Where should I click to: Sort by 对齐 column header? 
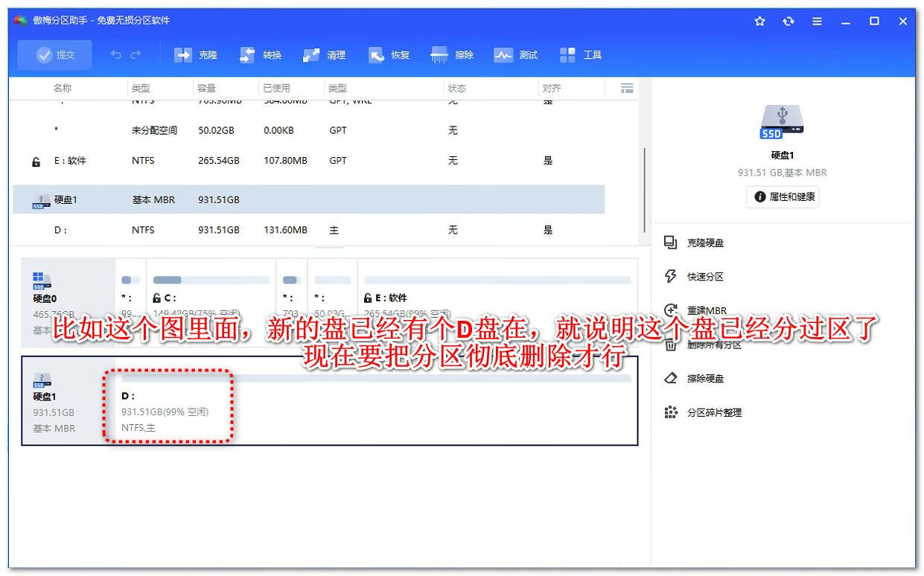[552, 88]
